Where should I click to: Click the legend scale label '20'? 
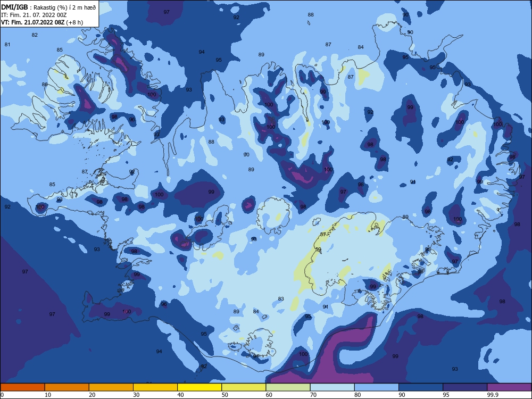pos(92,395)
